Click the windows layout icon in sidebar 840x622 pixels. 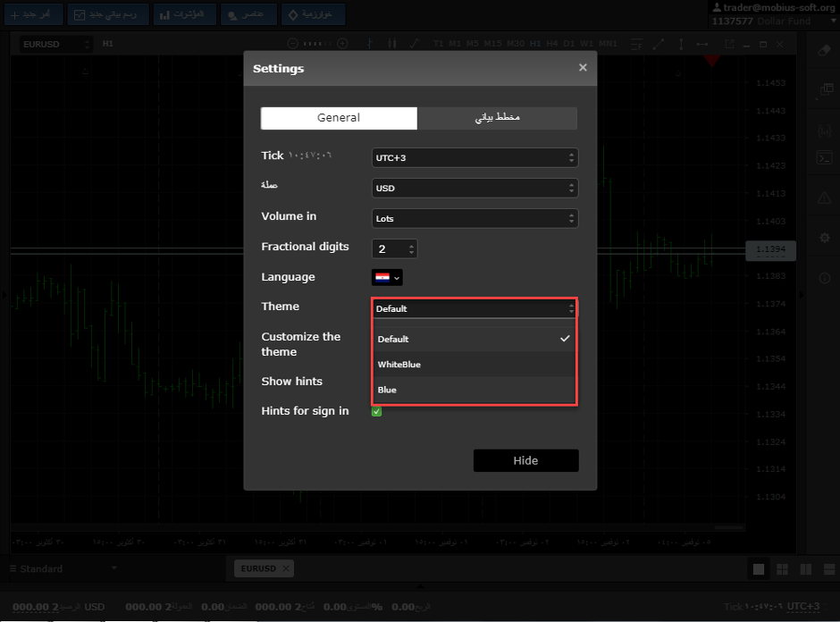pos(827,89)
